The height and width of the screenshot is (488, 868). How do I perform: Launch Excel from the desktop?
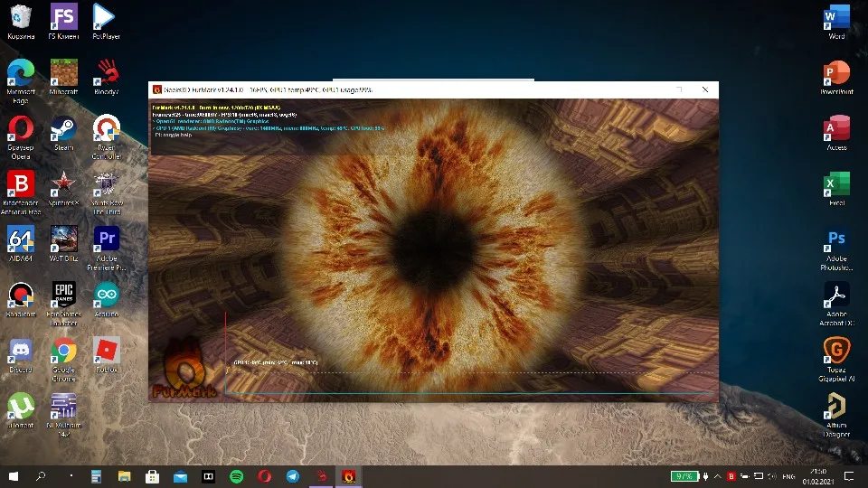(x=836, y=189)
